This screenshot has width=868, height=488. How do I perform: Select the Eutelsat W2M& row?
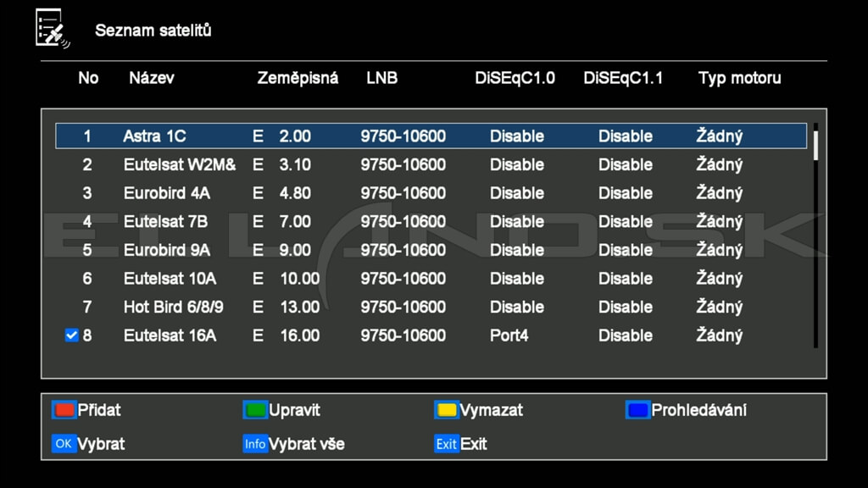431,165
